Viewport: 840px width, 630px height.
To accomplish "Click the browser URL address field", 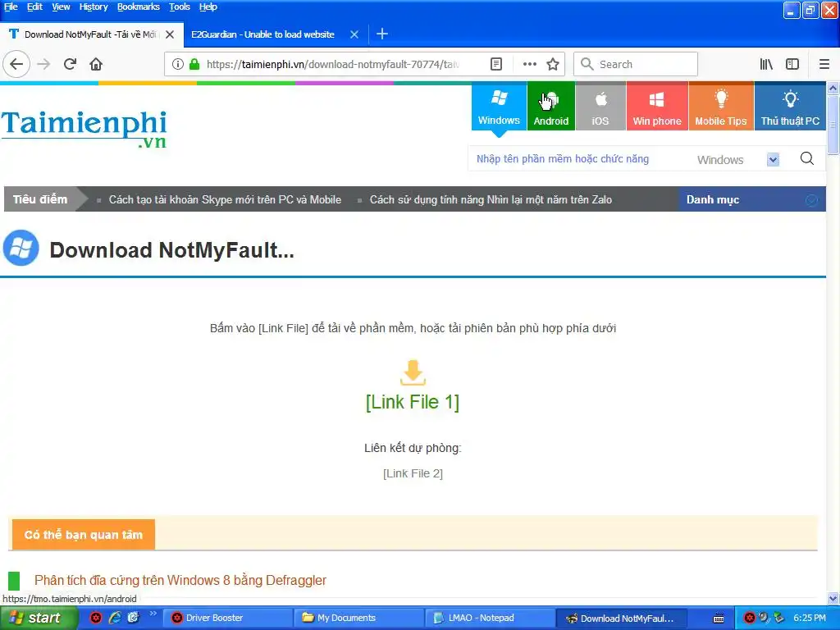I will pyautogui.click(x=332, y=64).
